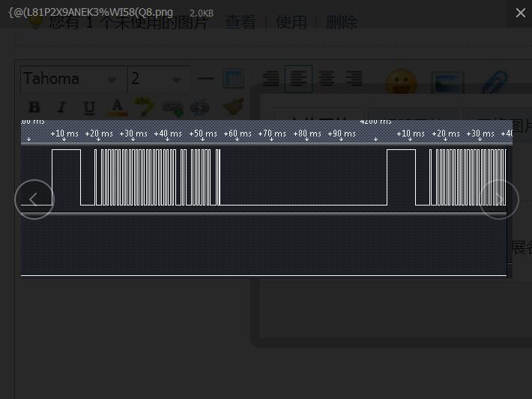Close the image preview overlay
Image resolution: width=532 pixels, height=399 pixels.
click(x=520, y=13)
